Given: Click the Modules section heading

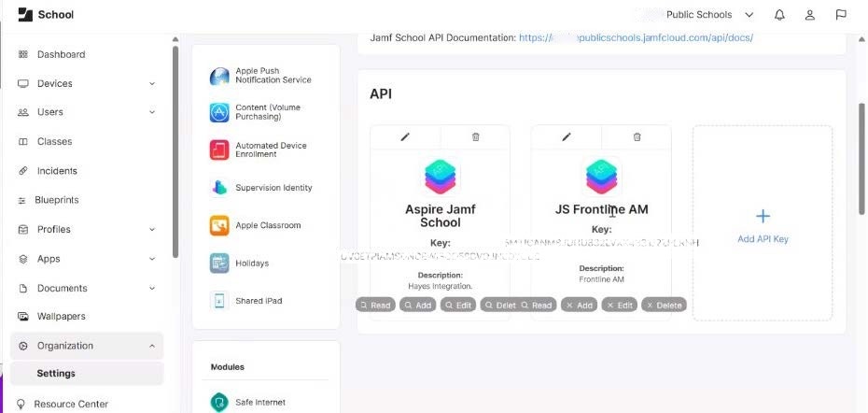Looking at the screenshot, I should tap(228, 367).
